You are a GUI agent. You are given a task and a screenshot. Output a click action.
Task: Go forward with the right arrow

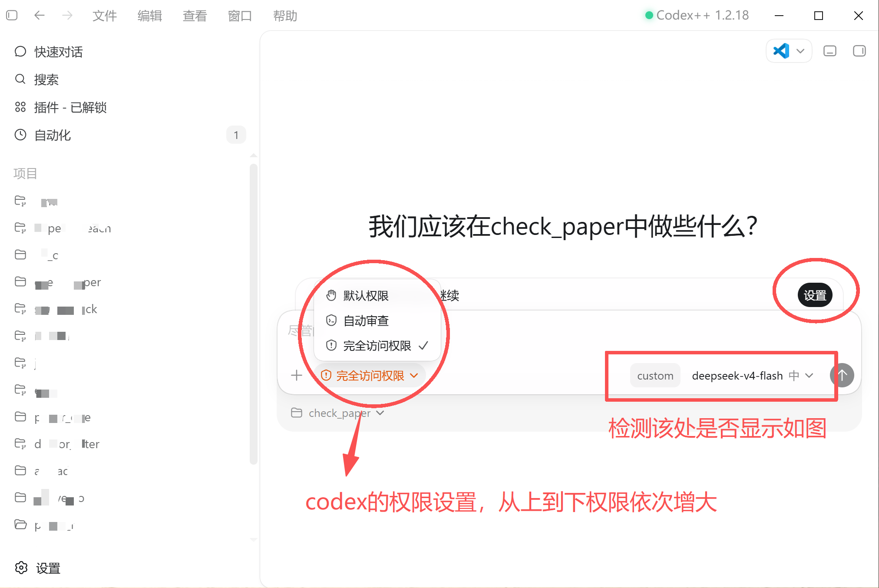pyautogui.click(x=67, y=15)
